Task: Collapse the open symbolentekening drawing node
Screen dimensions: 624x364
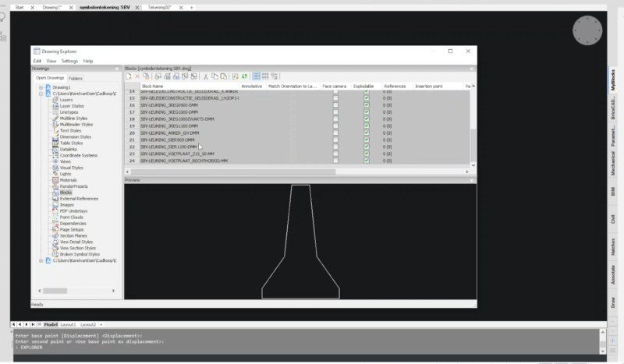Action: point(40,94)
